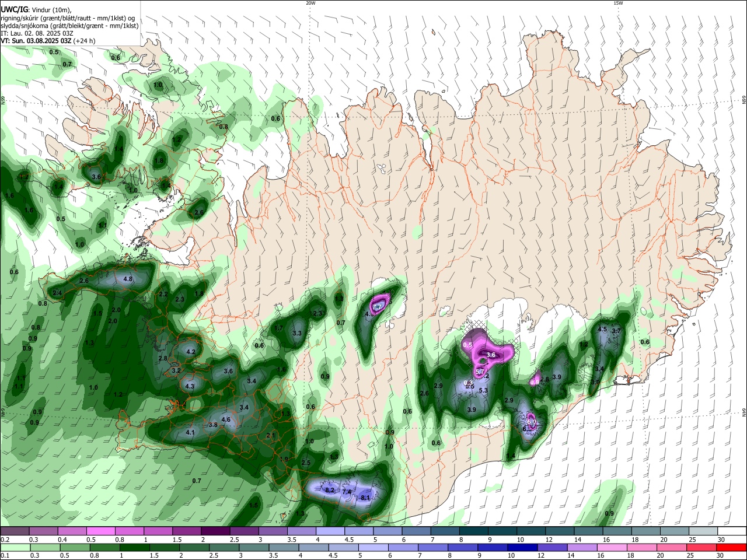Viewport: 747px width, 560px height.
Task: Click the 4.3 precipitation value on the map
Action: coord(190,386)
